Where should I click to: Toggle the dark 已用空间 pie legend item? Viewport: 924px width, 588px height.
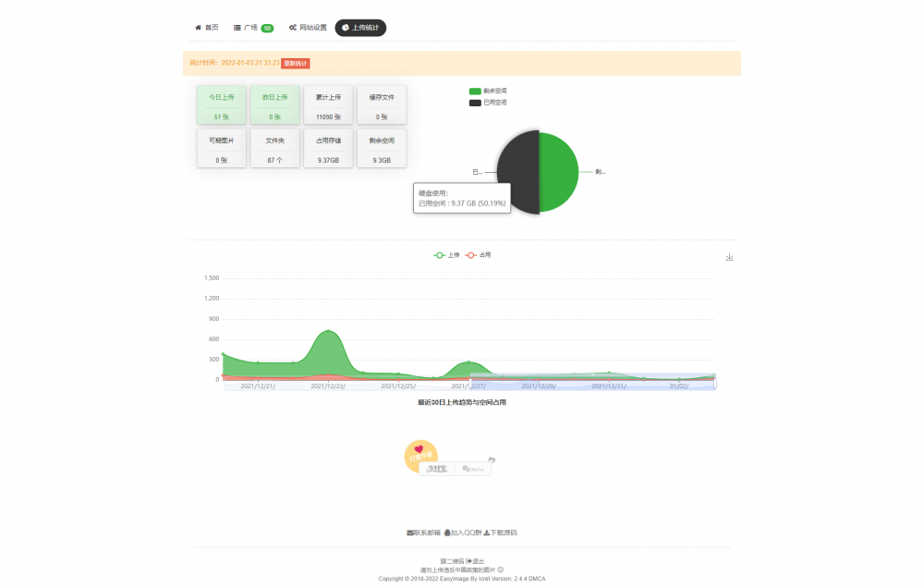tap(488, 103)
